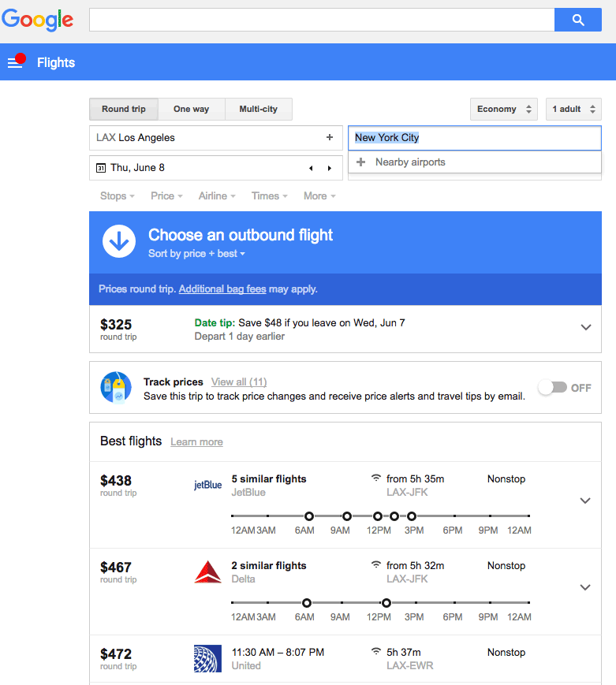This screenshot has width=616, height=685.
Task: Click the Google logo
Action: click(38, 20)
